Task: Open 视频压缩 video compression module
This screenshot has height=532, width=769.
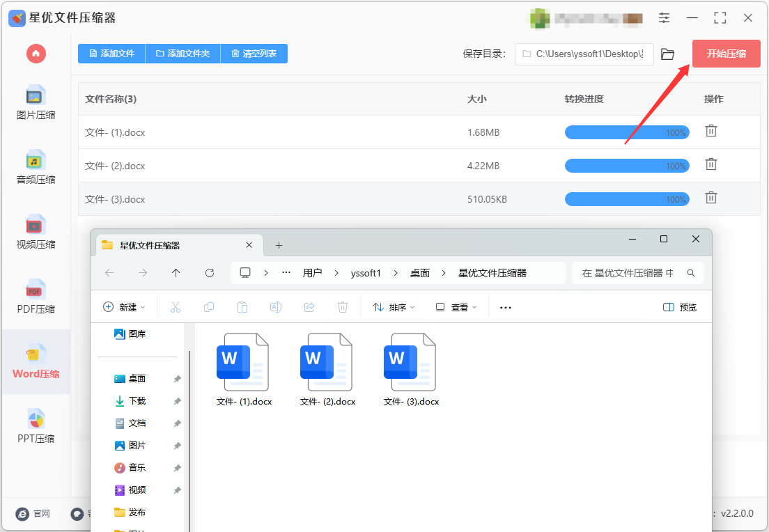Action: 36,232
